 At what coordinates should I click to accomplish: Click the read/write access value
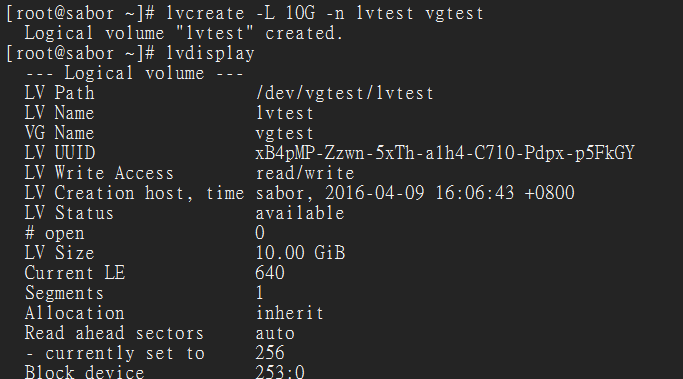pos(304,173)
